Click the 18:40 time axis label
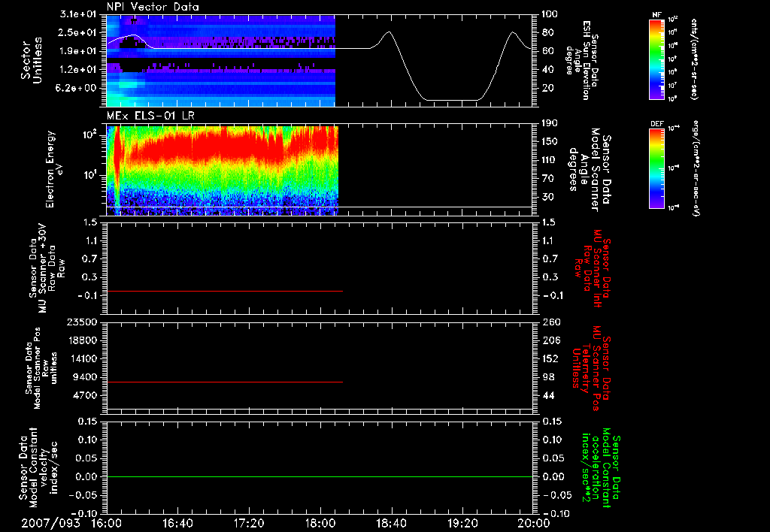770x532 pixels. (x=391, y=523)
